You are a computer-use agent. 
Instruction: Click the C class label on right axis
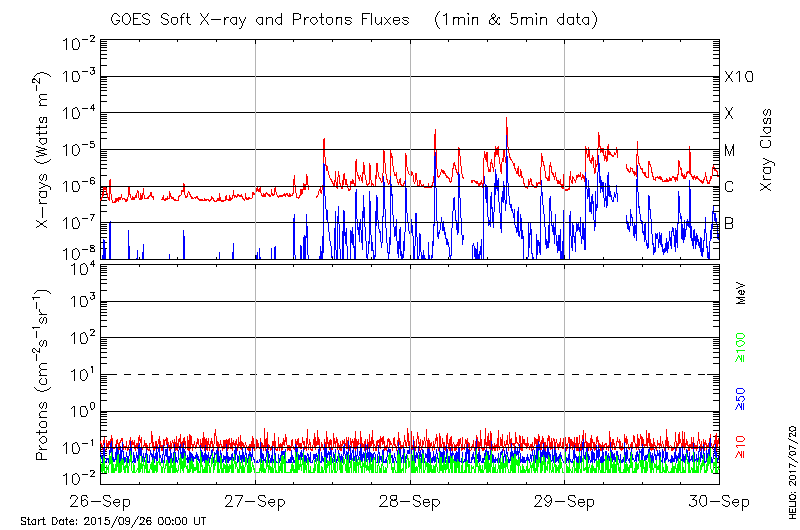[729, 187]
